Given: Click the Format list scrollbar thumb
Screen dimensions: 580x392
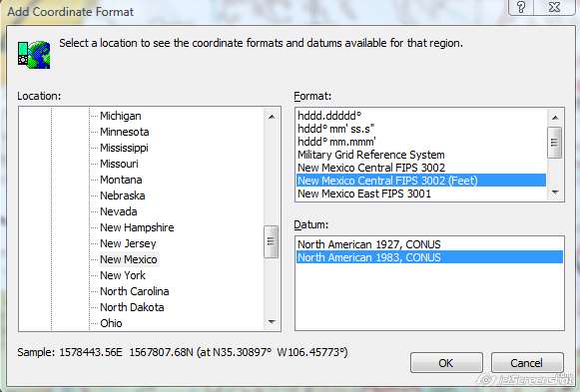Looking at the screenshot, I should coord(554,143).
